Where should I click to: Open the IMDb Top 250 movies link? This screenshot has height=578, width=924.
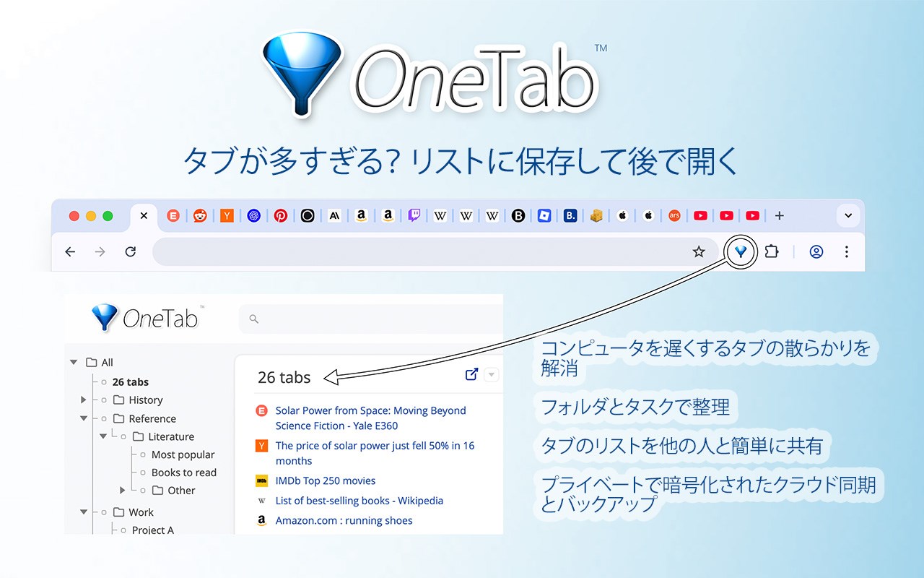[326, 480]
